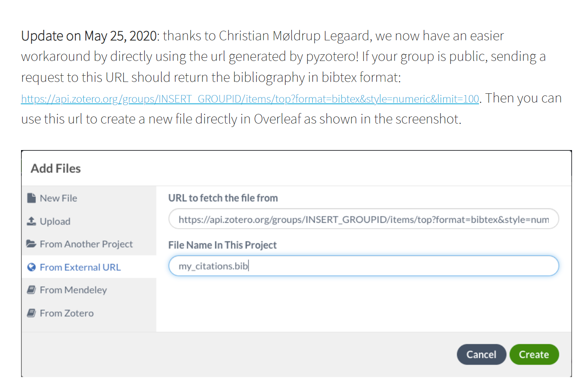Click the 'File Name In This Project' label
Image resolution: width=588 pixels, height=388 pixels.
coord(223,245)
